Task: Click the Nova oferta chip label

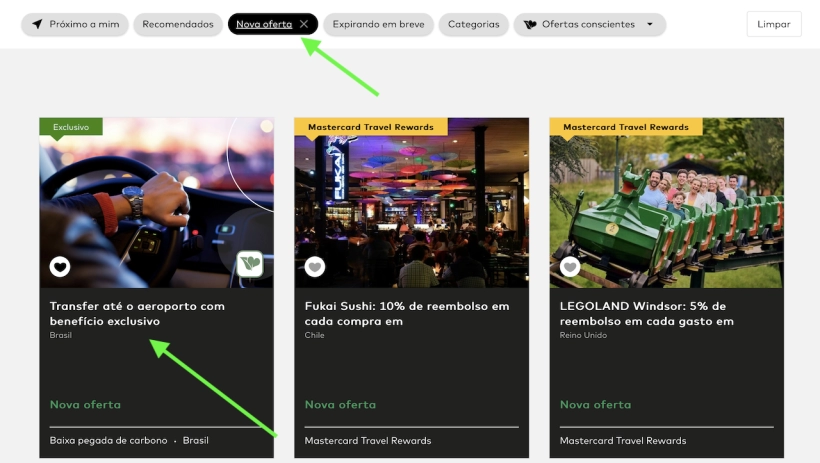Action: [x=263, y=24]
